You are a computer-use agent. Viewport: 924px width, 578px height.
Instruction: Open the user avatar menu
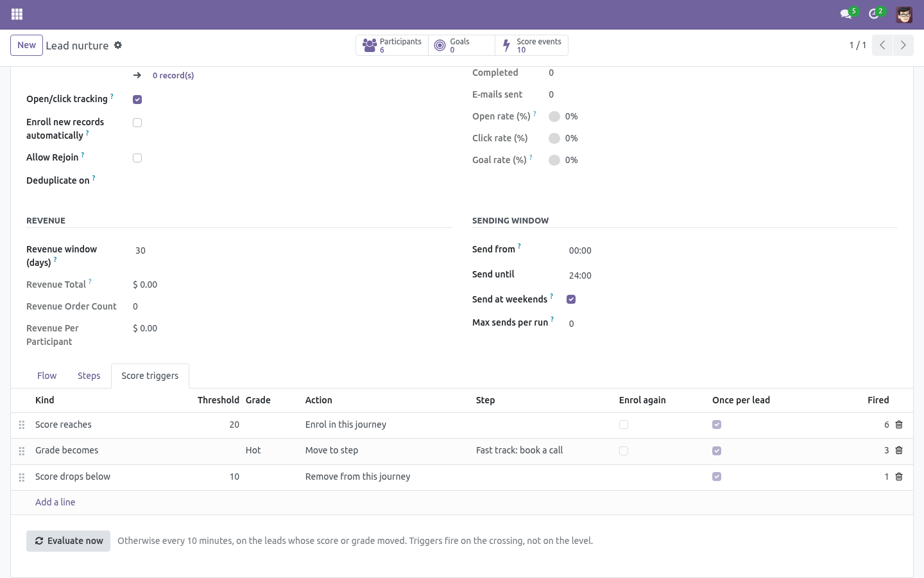pyautogui.click(x=904, y=14)
